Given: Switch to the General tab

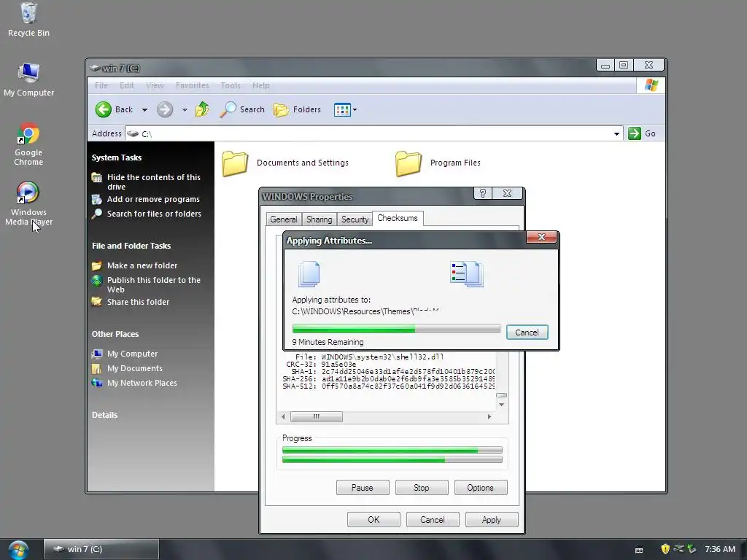Looking at the screenshot, I should pyautogui.click(x=284, y=219).
